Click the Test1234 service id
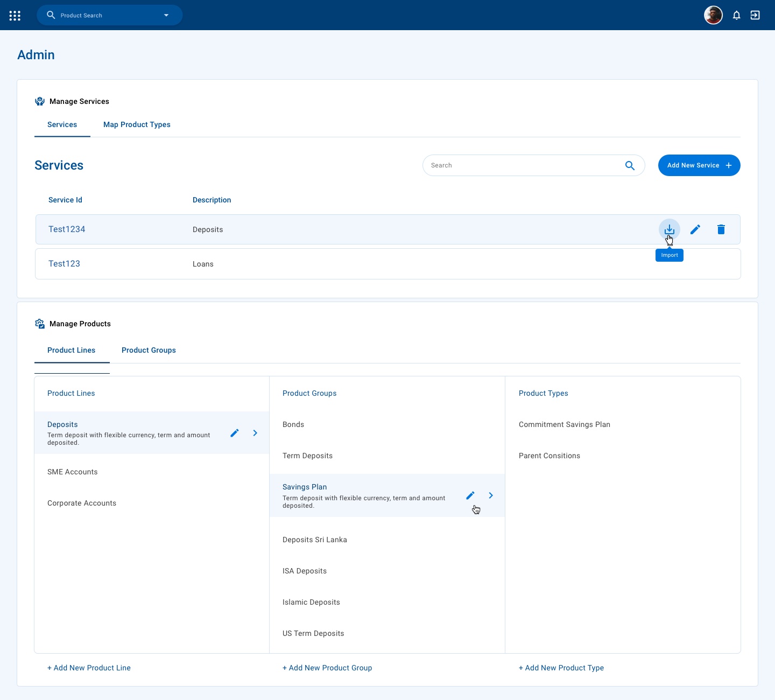 [67, 229]
